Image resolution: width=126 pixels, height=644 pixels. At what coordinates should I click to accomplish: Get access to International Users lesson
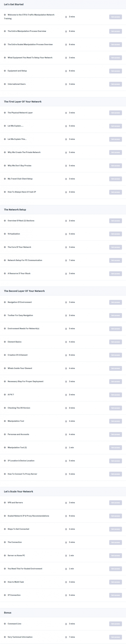[x=116, y=84]
